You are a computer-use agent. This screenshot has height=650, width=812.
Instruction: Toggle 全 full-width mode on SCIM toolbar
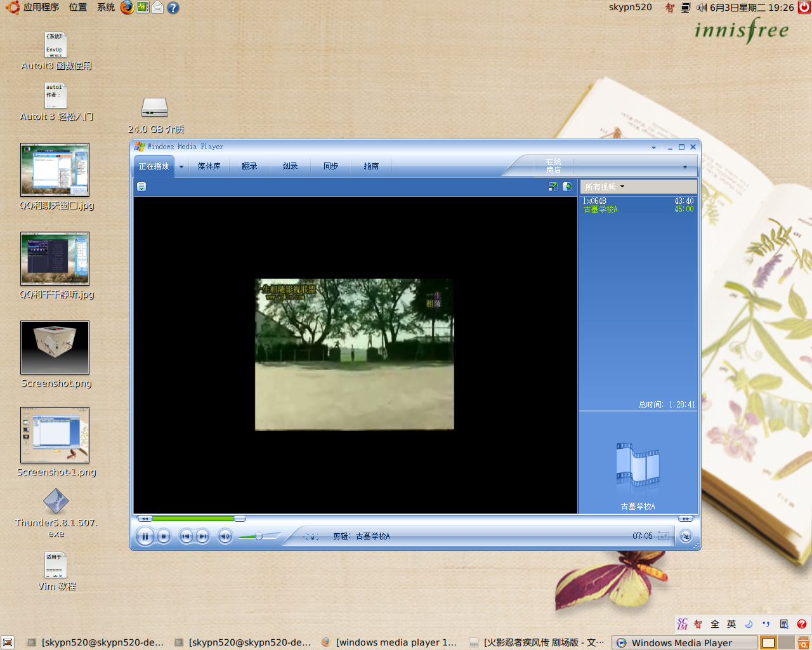(715, 624)
